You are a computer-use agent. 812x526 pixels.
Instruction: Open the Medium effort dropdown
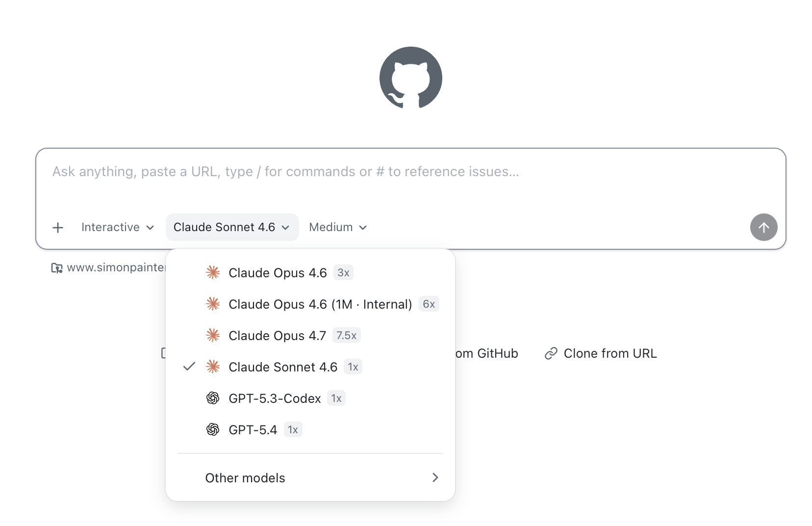338,227
